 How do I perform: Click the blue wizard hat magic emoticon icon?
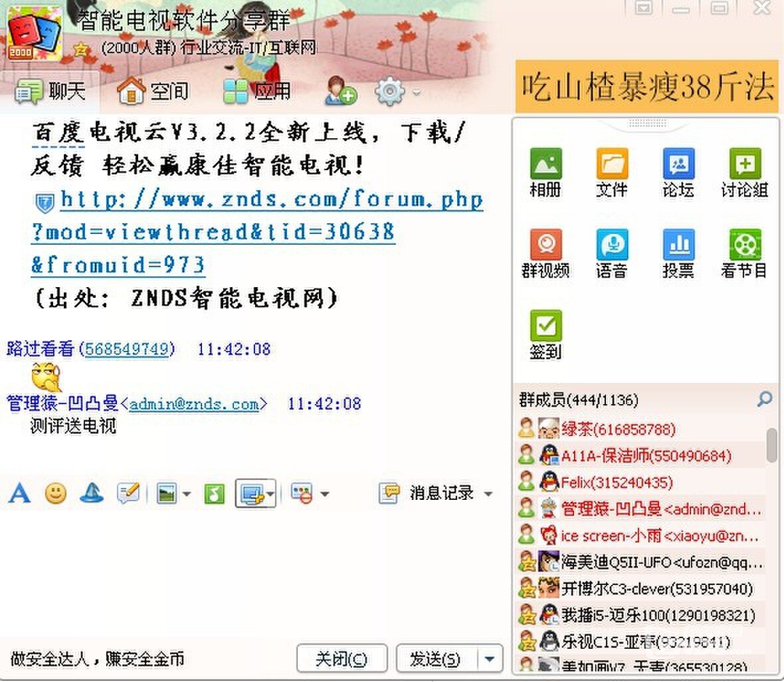92,493
